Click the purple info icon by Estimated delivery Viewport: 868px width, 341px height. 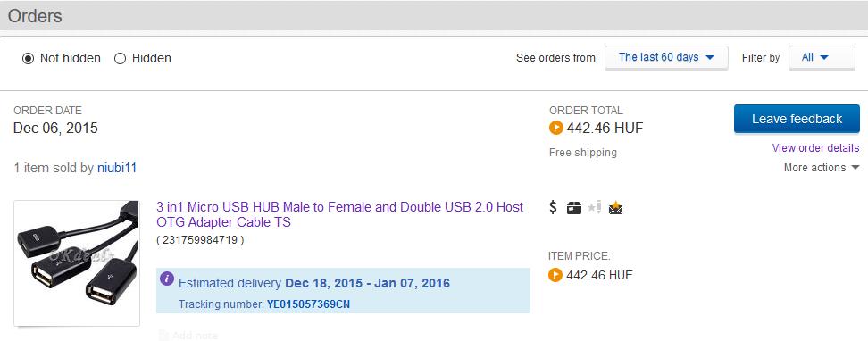point(167,279)
